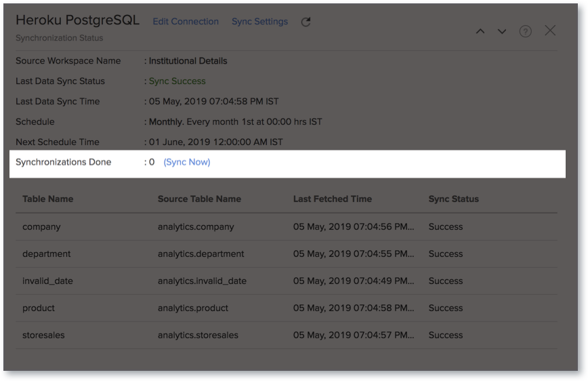Close the Synchronization Status dialog
588x381 pixels.
pyautogui.click(x=550, y=31)
